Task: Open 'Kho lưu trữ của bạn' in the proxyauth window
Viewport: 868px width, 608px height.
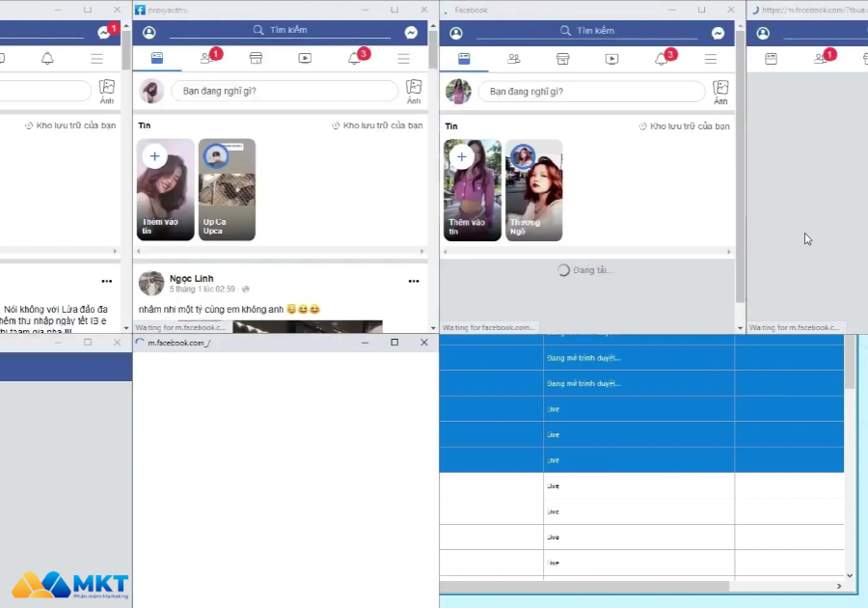Action: [x=377, y=125]
